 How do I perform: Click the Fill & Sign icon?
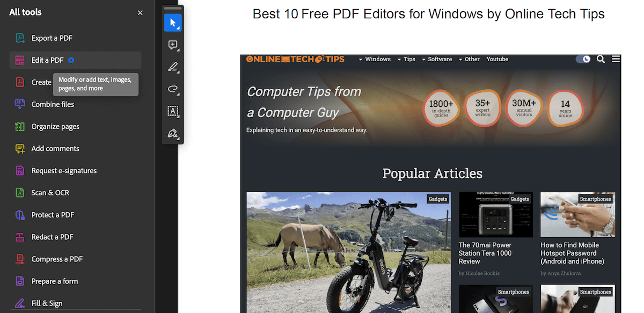tap(20, 303)
